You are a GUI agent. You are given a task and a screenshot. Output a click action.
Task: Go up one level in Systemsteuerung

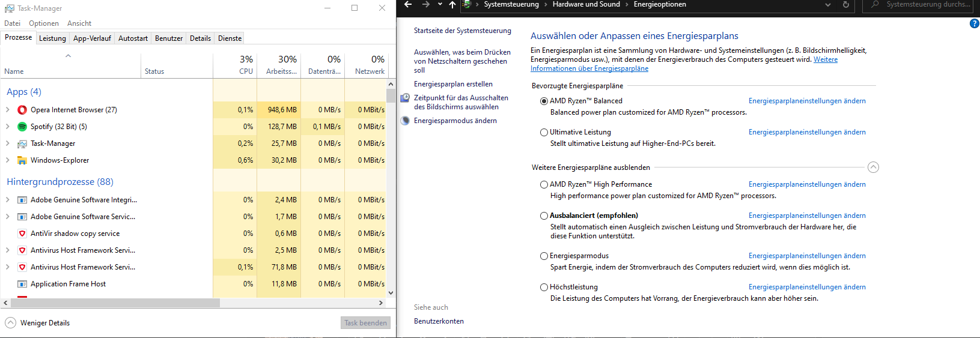click(452, 4)
